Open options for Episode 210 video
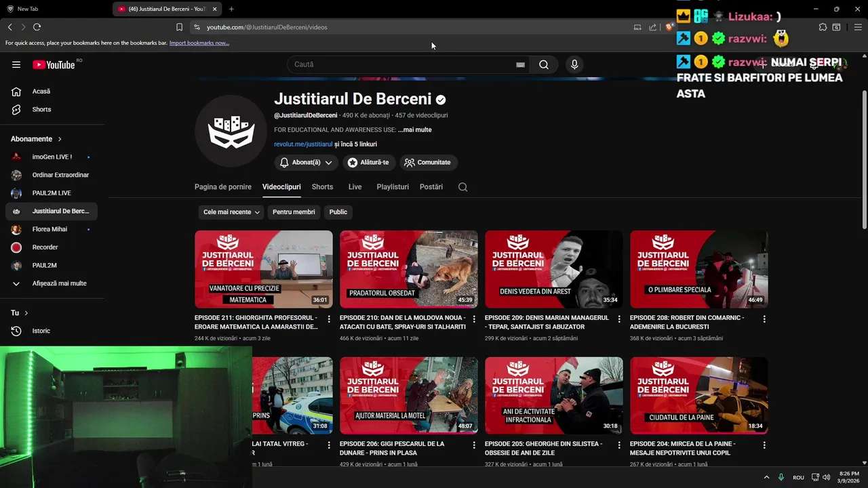This screenshot has height=488, width=868. tap(474, 319)
